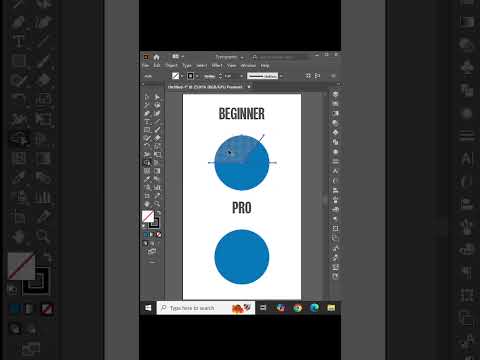Screen dimensions: 480x360
Task: Open the File menu
Action: [146, 65]
